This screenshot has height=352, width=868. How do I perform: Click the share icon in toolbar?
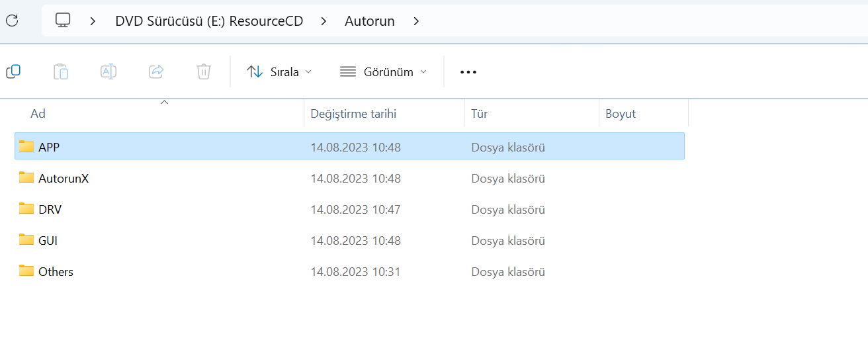pyautogui.click(x=156, y=71)
